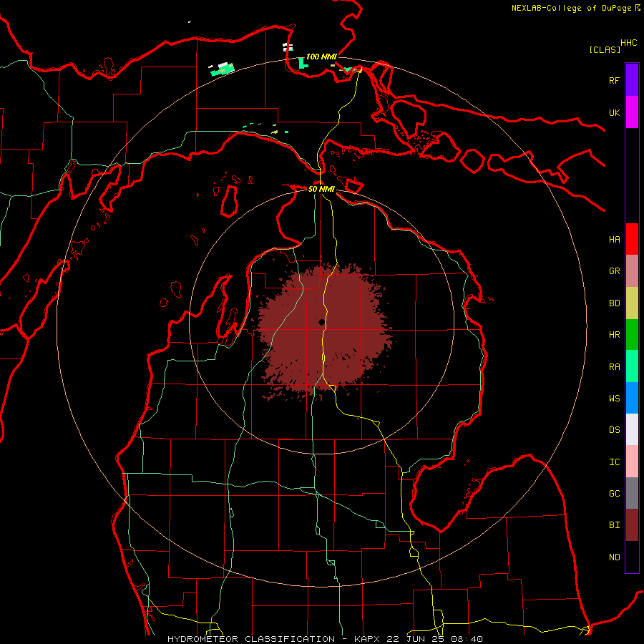Image resolution: width=644 pixels, height=644 pixels.
Task: Pick the RA light green legend swatch
Action: pyautogui.click(x=632, y=366)
